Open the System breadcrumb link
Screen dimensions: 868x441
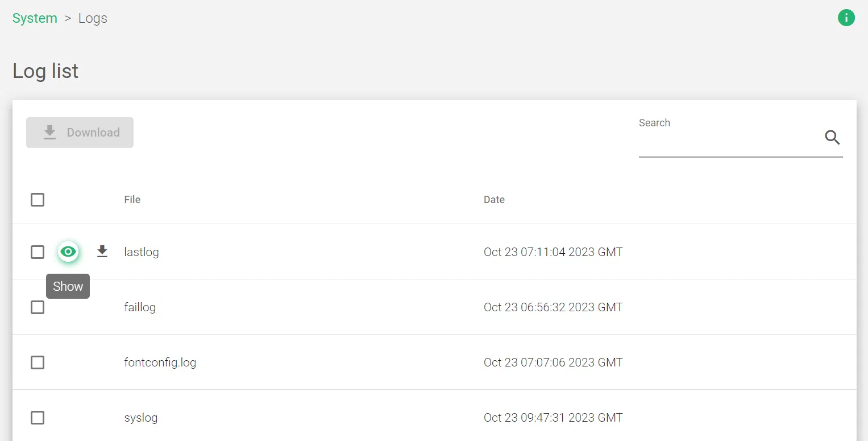35,18
